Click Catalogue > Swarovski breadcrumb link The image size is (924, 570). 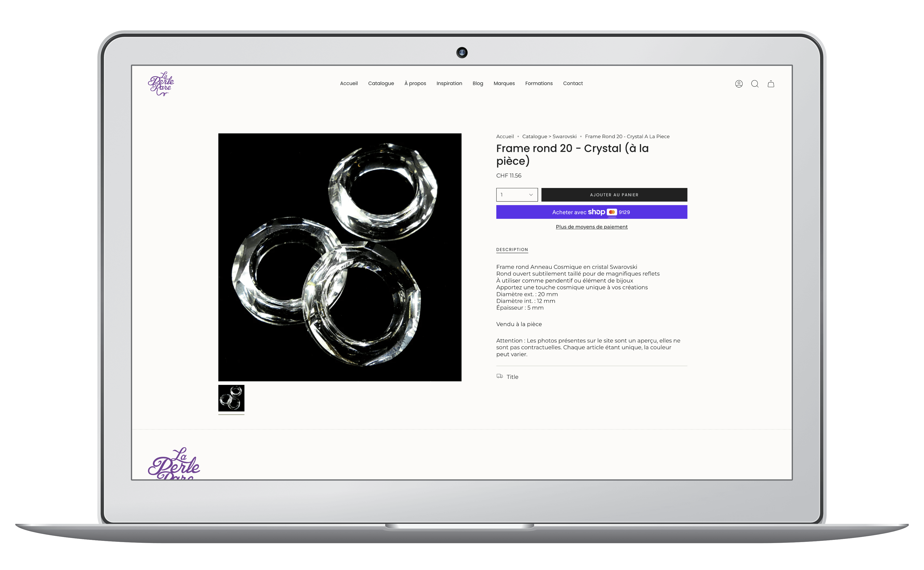click(549, 136)
